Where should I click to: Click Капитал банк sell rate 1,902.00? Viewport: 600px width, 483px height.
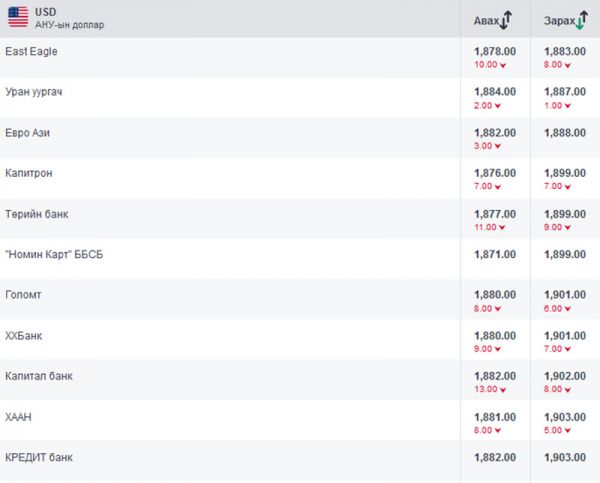565,376
